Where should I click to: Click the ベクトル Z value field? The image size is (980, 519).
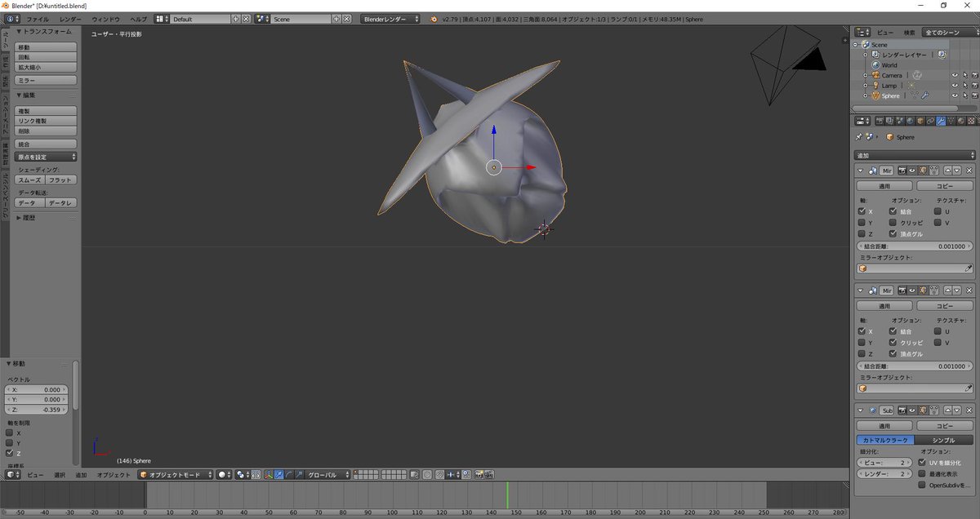[37, 410]
